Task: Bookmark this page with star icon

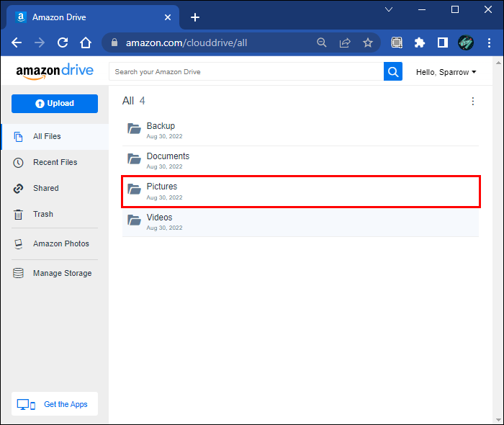Action: pyautogui.click(x=368, y=42)
